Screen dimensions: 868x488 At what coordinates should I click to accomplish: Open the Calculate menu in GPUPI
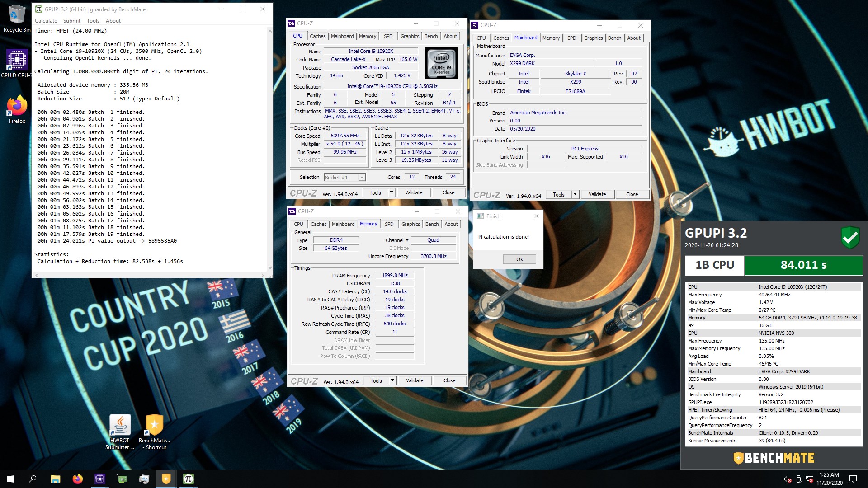pos(46,21)
